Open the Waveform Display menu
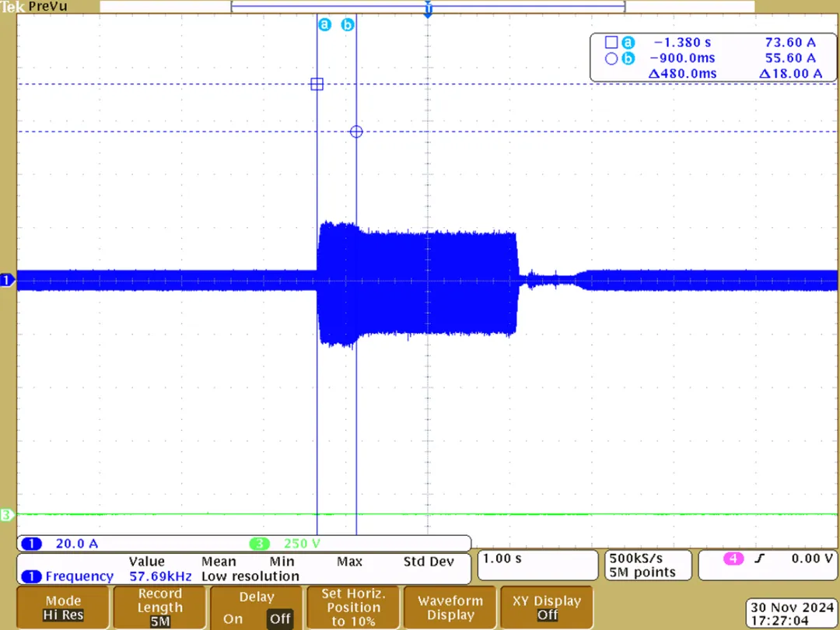840x630 pixels. 450,607
